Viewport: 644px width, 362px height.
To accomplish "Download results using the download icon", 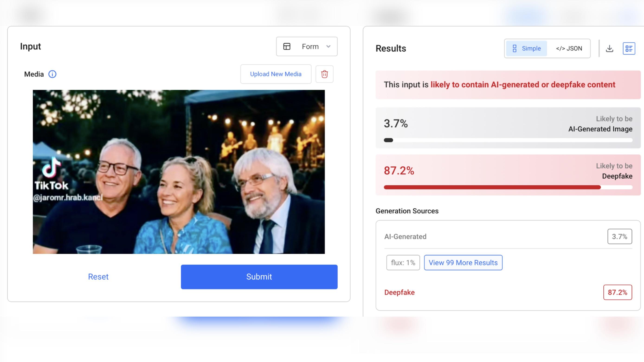I will pos(609,48).
